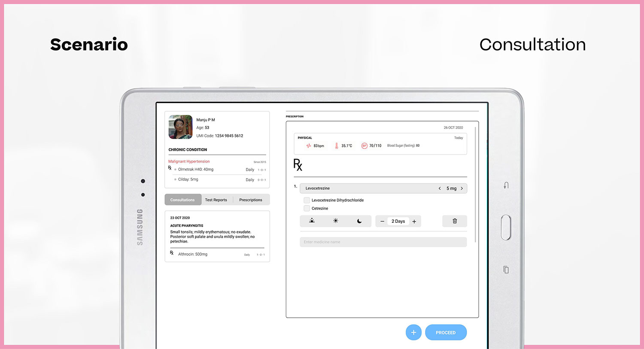This screenshot has width=644, height=349.
Task: Switch to the Test Reports tab
Action: pyautogui.click(x=216, y=200)
